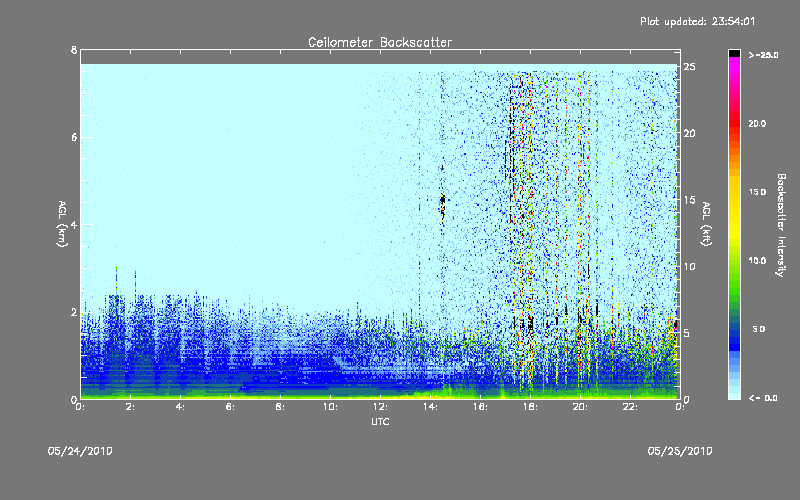Click the 15.0 colorbar tick label

pyautogui.click(x=757, y=192)
